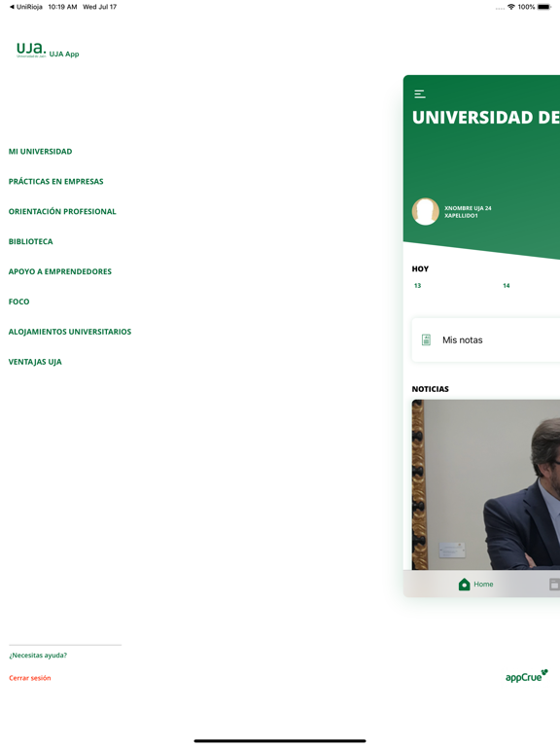
Task: Open the news photo thumbnail
Action: tap(486, 484)
